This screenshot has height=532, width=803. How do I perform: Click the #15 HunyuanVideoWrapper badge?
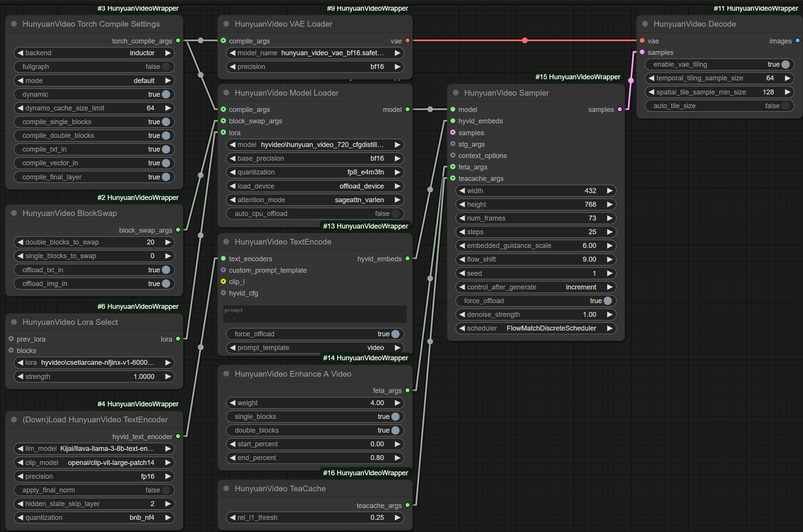pyautogui.click(x=577, y=77)
